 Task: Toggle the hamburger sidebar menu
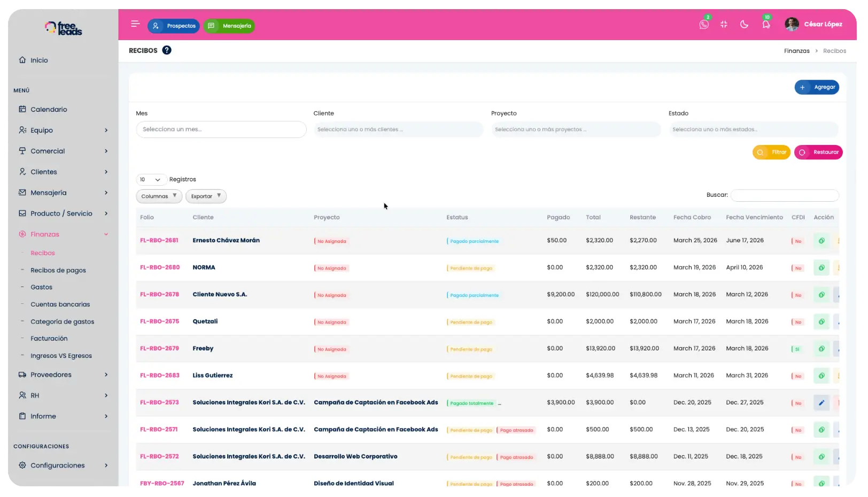pyautogui.click(x=135, y=24)
